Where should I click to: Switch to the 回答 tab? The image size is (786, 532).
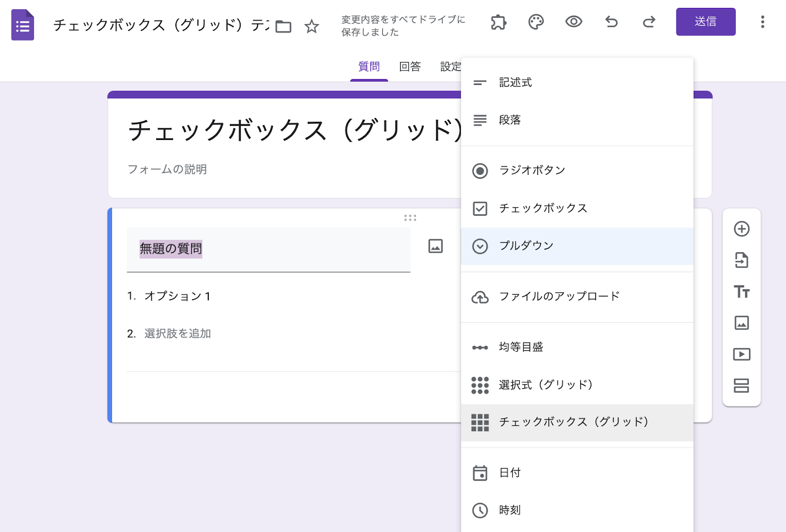coord(410,67)
